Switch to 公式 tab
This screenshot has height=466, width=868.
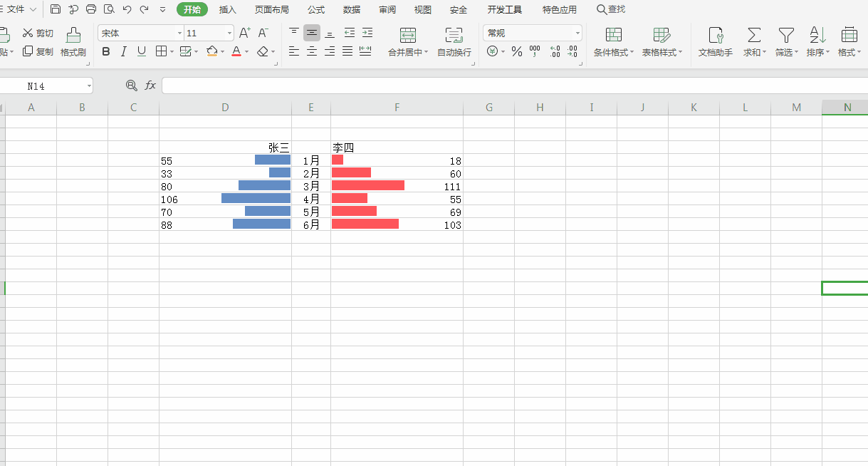(x=316, y=10)
